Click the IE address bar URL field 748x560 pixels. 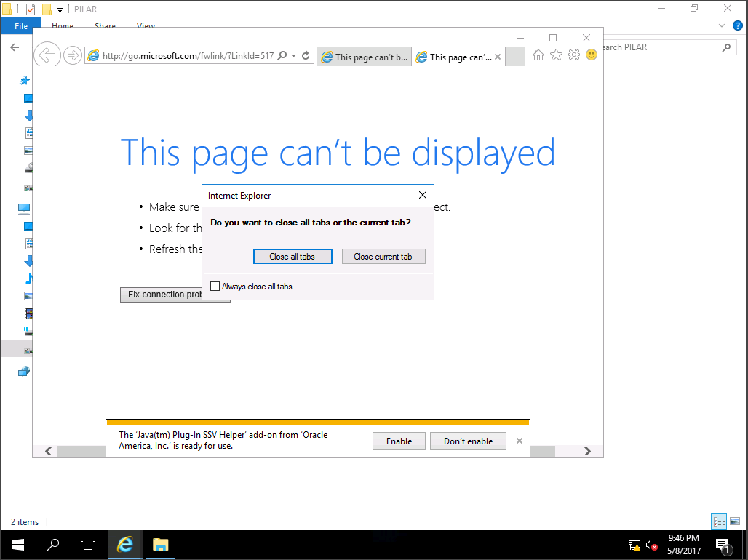pyautogui.click(x=188, y=55)
